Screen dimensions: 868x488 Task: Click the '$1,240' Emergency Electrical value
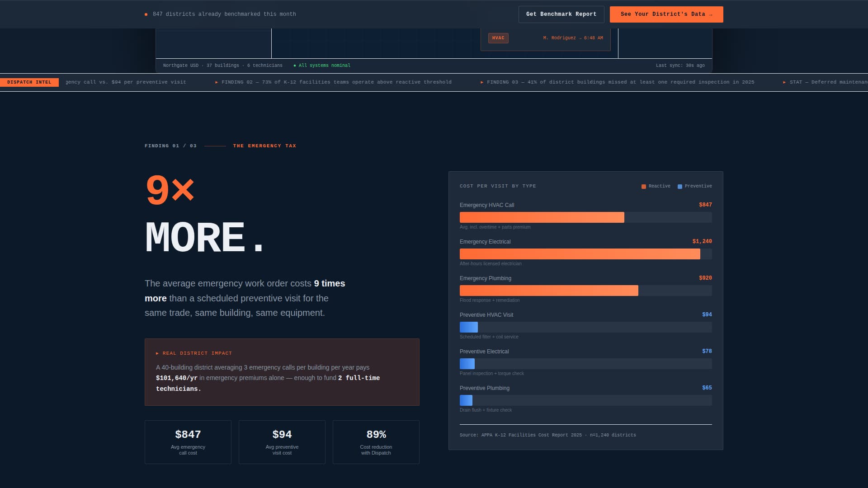702,241
